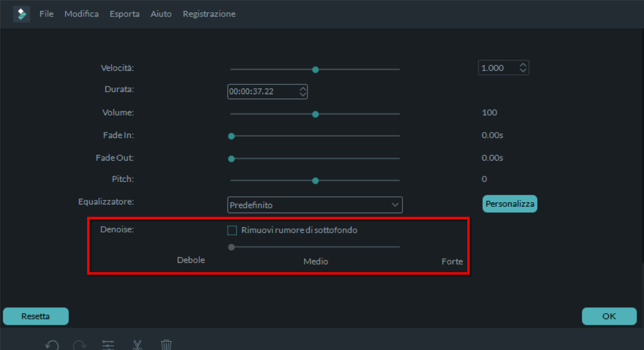Click the Filmora logo icon

[22, 14]
